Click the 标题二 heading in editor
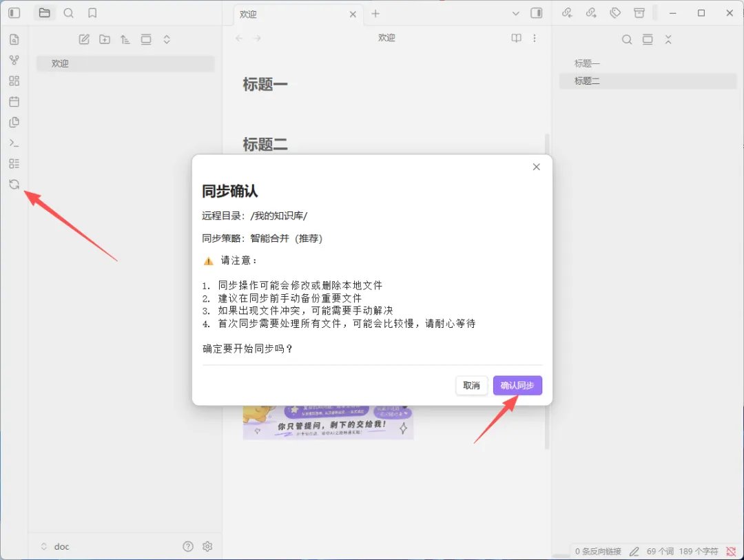This screenshot has width=744, height=560. (x=265, y=144)
